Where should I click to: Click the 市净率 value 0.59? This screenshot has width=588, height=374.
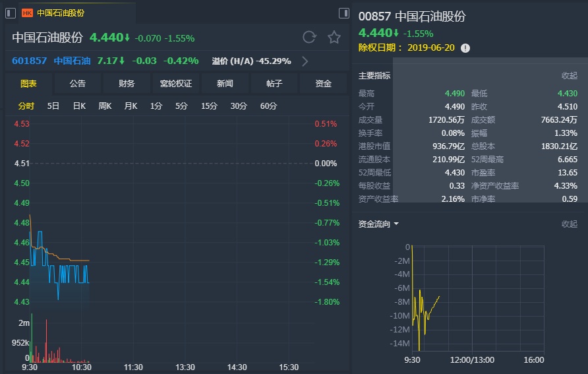[570, 199]
